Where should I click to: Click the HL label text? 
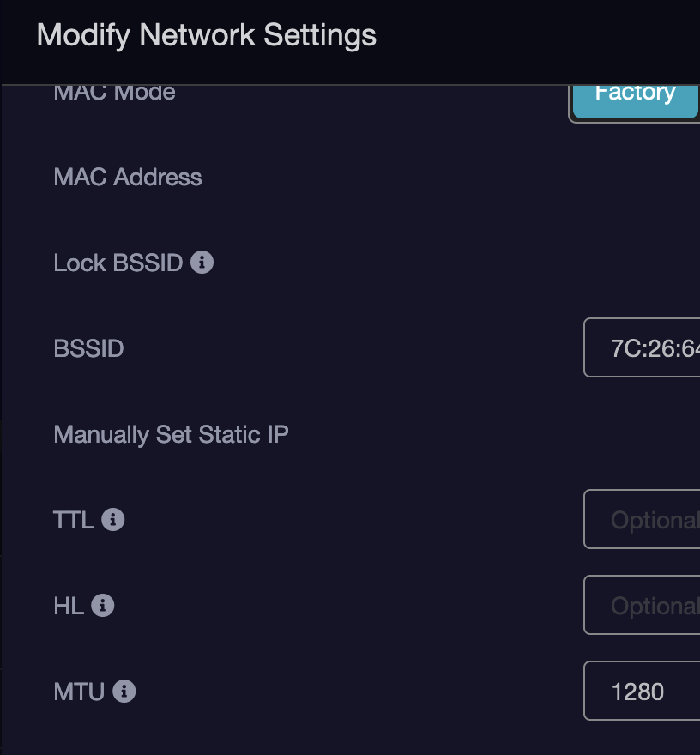[x=69, y=606]
